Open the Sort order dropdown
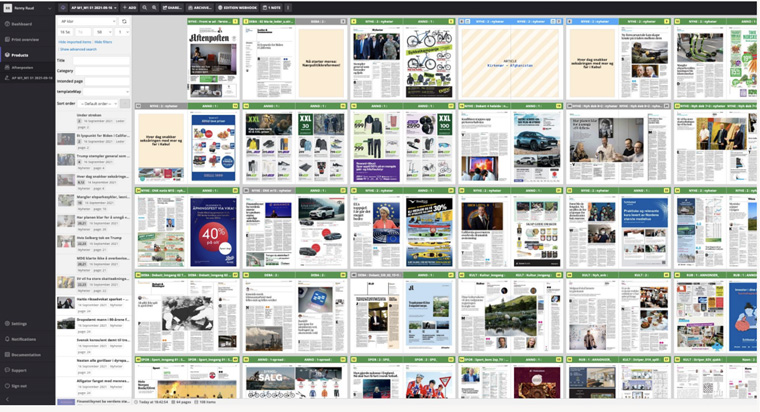This screenshot has height=412, width=760. pos(98,104)
